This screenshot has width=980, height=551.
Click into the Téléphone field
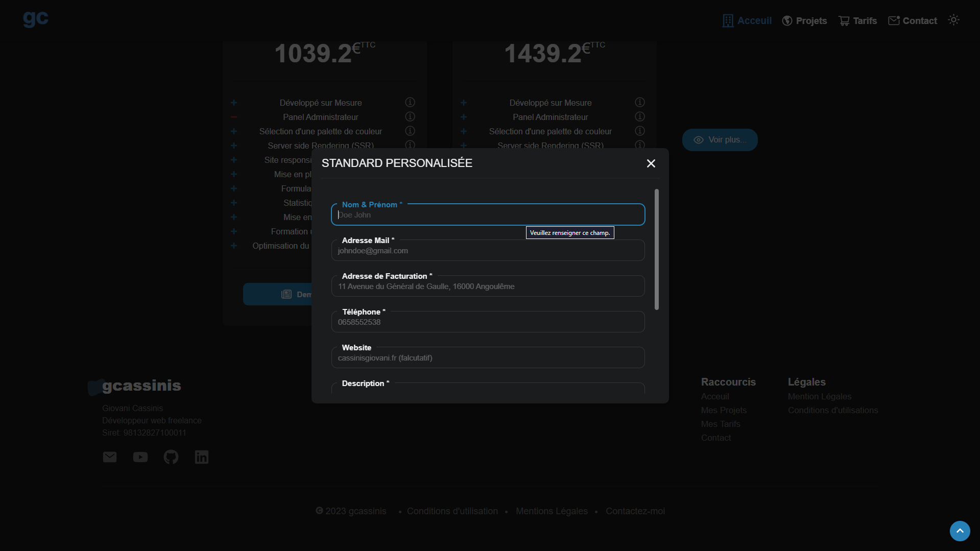point(488,322)
